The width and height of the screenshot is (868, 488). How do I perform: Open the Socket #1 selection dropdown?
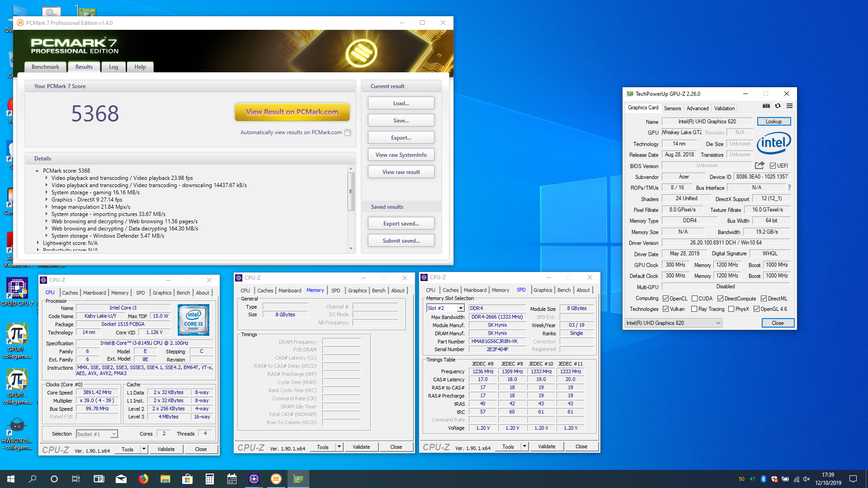pos(97,434)
